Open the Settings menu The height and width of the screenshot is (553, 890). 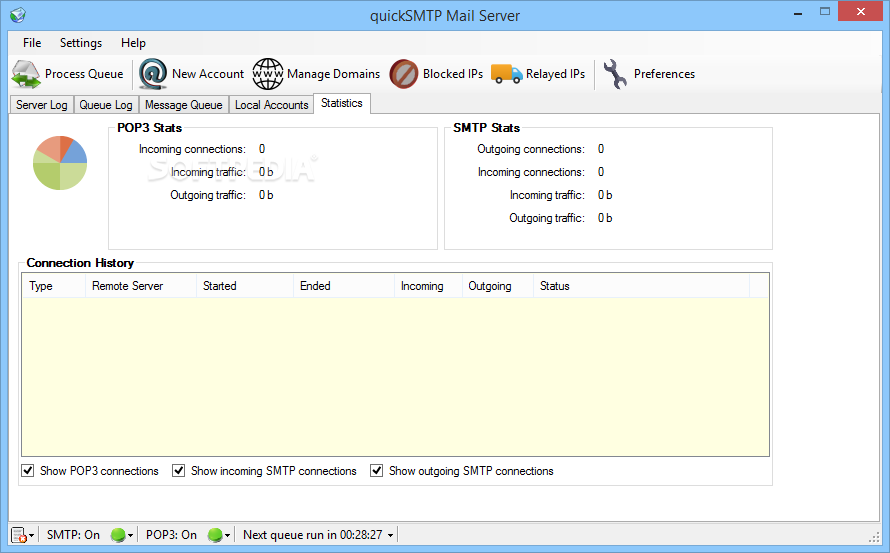coord(81,43)
